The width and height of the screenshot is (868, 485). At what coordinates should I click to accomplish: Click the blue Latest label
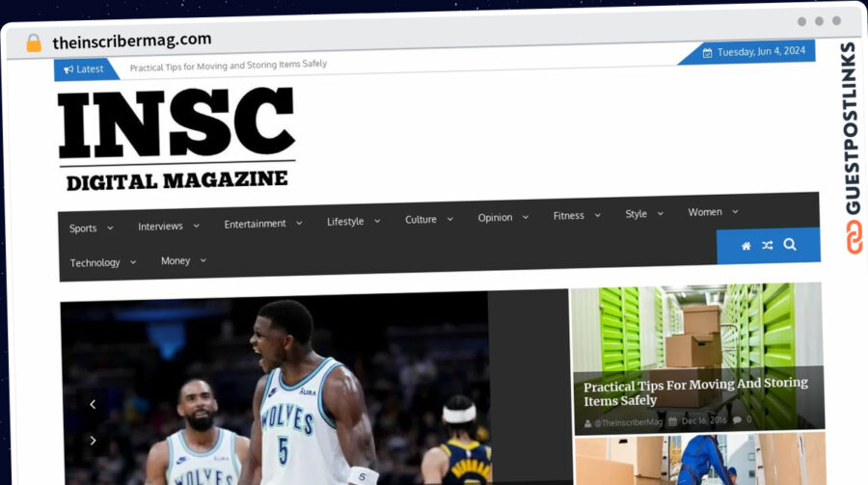(x=85, y=69)
